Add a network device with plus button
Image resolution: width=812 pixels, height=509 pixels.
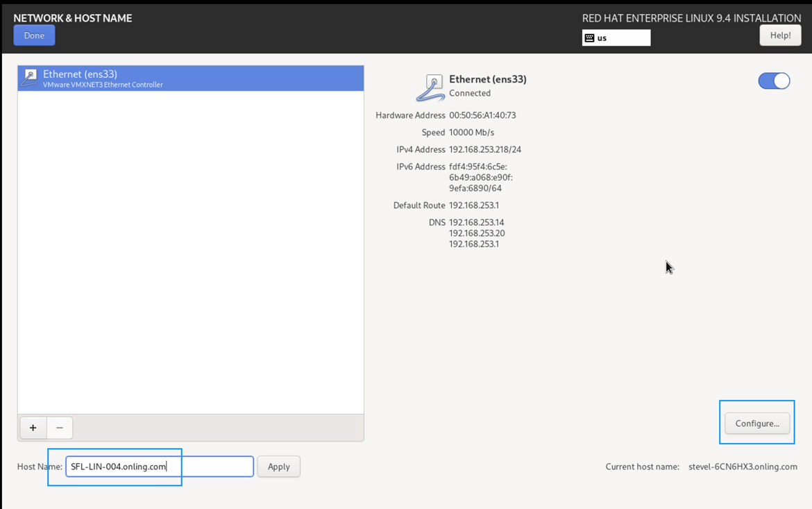33,428
